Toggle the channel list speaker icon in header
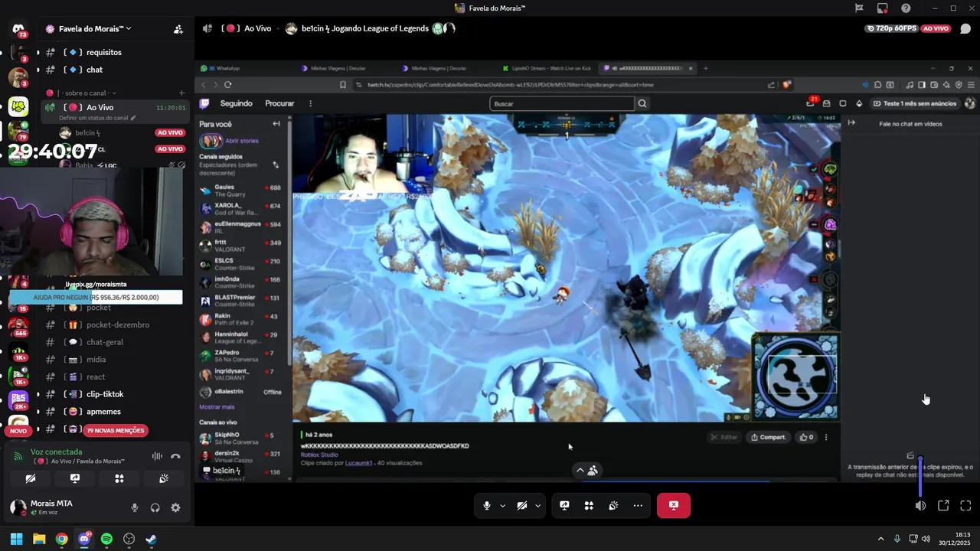The width and height of the screenshot is (980, 551). [x=207, y=28]
